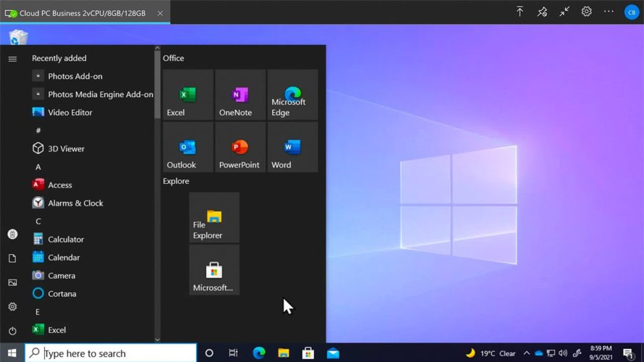Screen dimensions: 644x362
Task: Jump to letter A section header
Action: click(x=38, y=167)
